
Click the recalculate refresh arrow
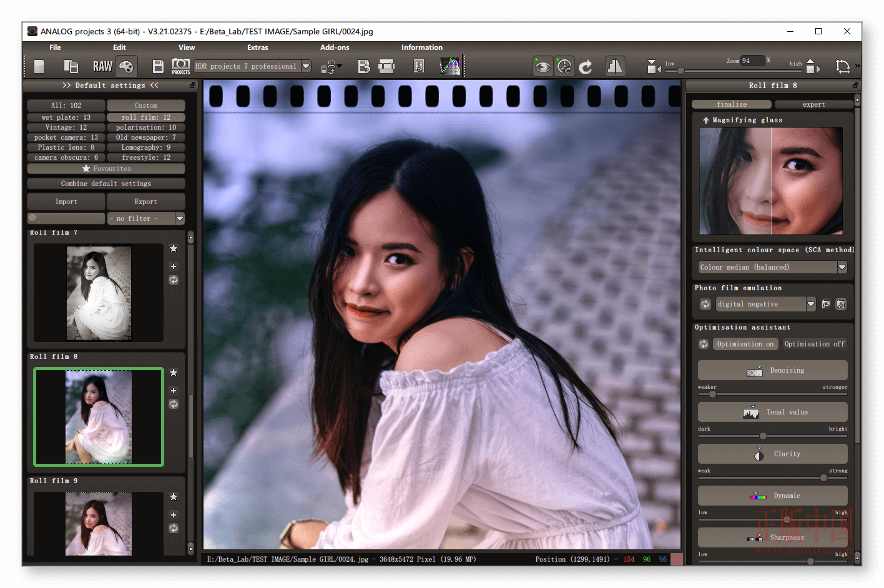[x=586, y=67]
